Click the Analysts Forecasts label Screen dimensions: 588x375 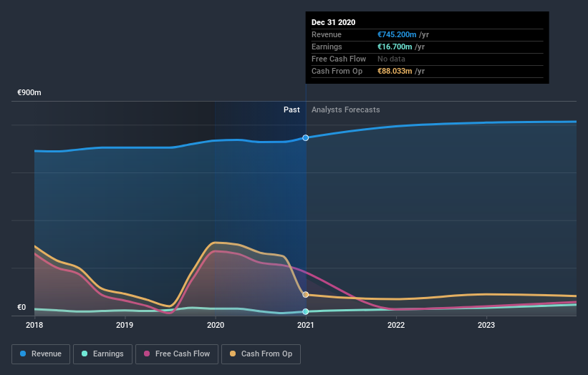pos(346,109)
